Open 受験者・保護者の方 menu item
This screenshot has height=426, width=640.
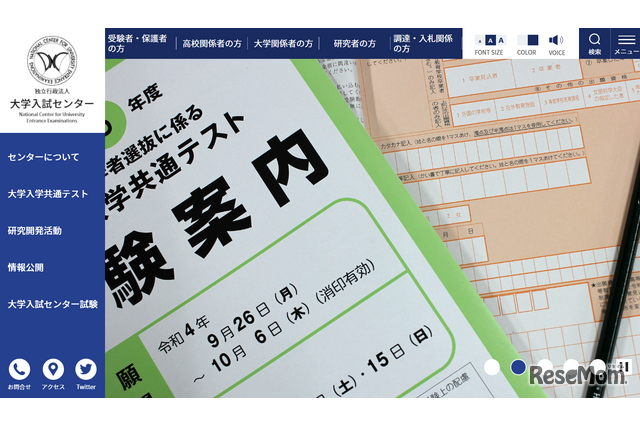[x=138, y=44]
